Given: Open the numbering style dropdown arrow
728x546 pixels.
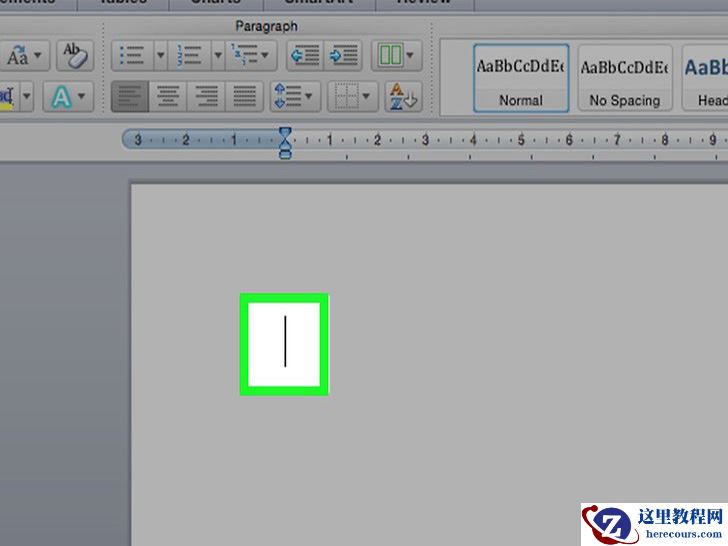Looking at the screenshot, I should (218, 56).
